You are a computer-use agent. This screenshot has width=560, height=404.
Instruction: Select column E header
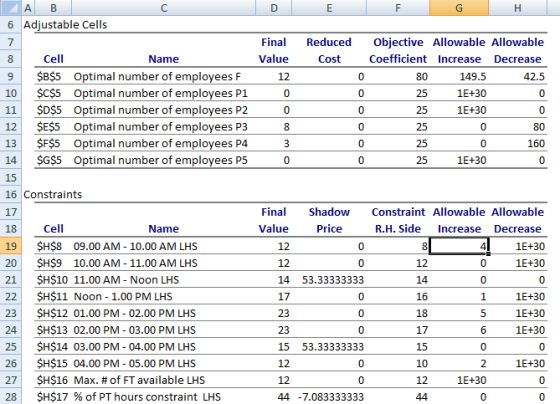point(329,8)
